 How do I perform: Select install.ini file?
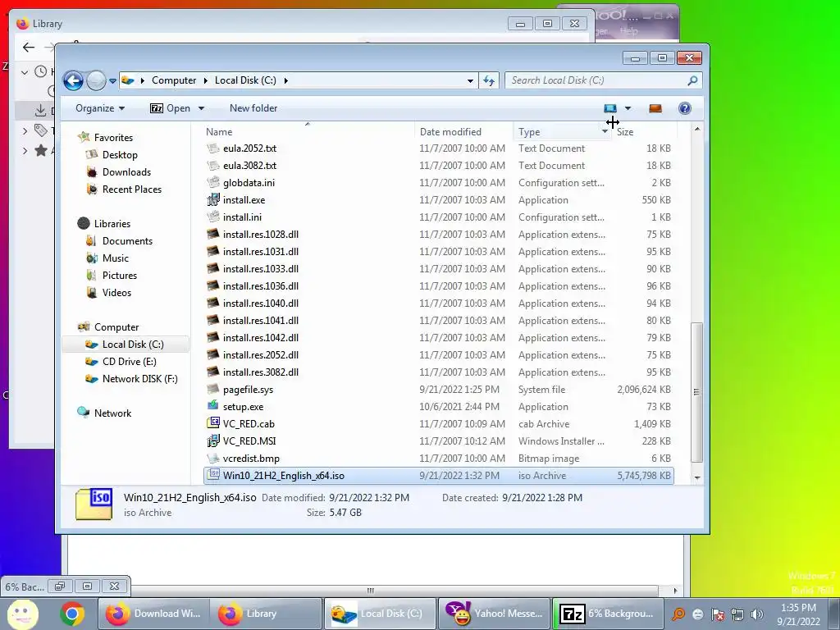tap(242, 217)
